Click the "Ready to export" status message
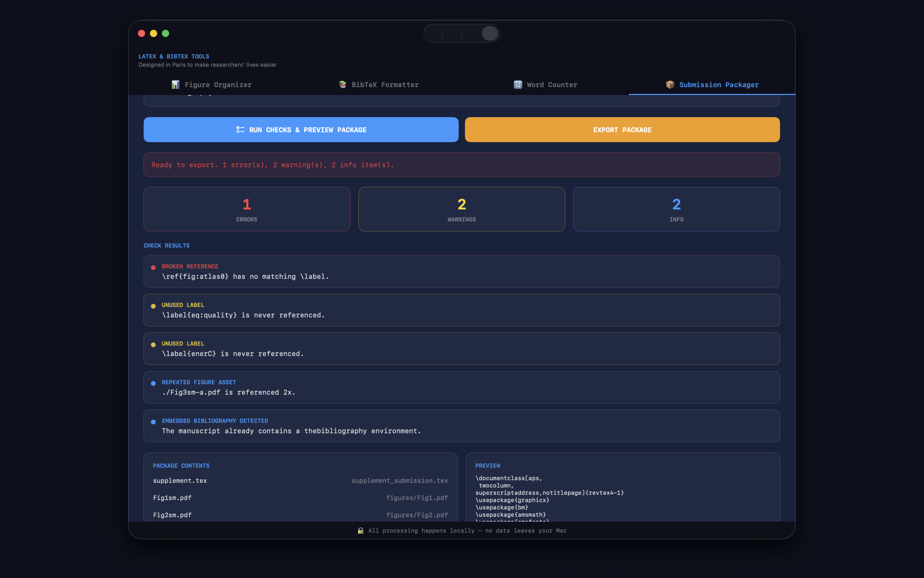Image resolution: width=924 pixels, height=578 pixels. tap(273, 165)
